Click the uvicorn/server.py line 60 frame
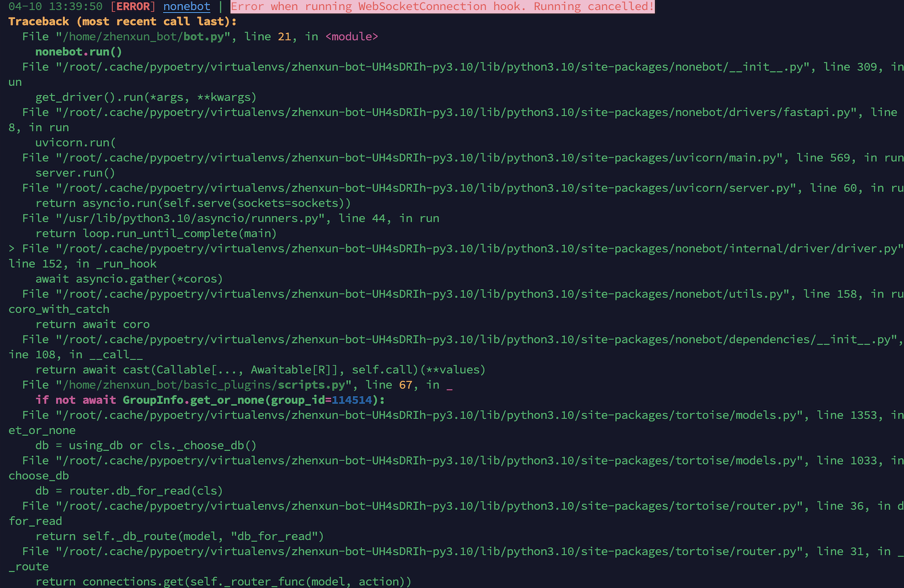This screenshot has width=904, height=588. [x=463, y=188]
